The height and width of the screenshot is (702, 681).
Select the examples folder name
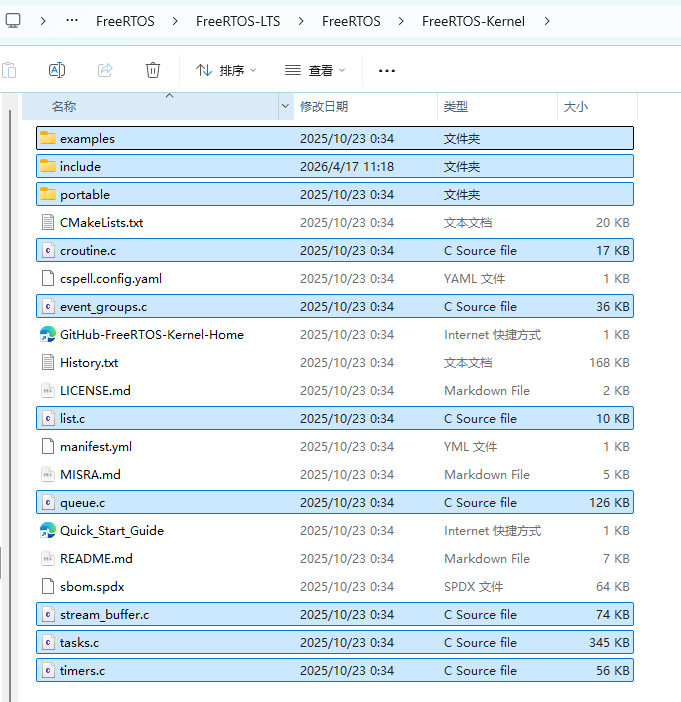(87, 139)
